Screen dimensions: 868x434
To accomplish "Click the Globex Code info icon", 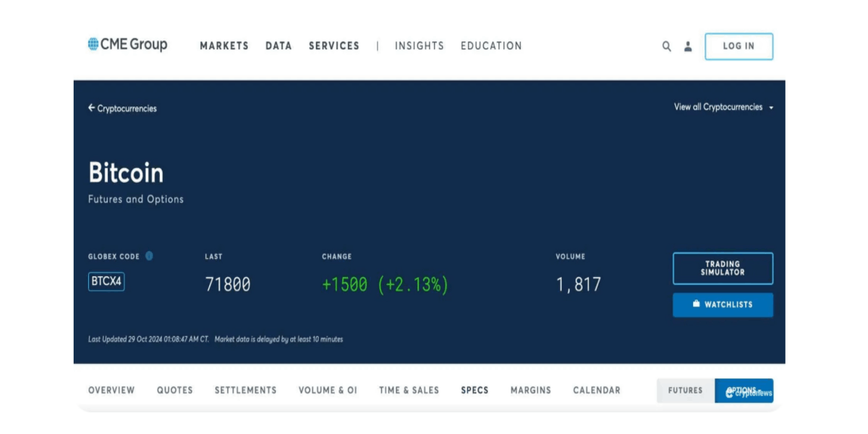I will pos(149,256).
